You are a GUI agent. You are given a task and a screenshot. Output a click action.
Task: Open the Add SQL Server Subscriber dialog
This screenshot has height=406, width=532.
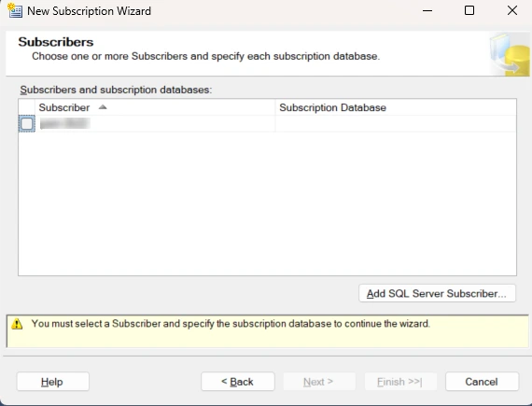[x=437, y=293]
